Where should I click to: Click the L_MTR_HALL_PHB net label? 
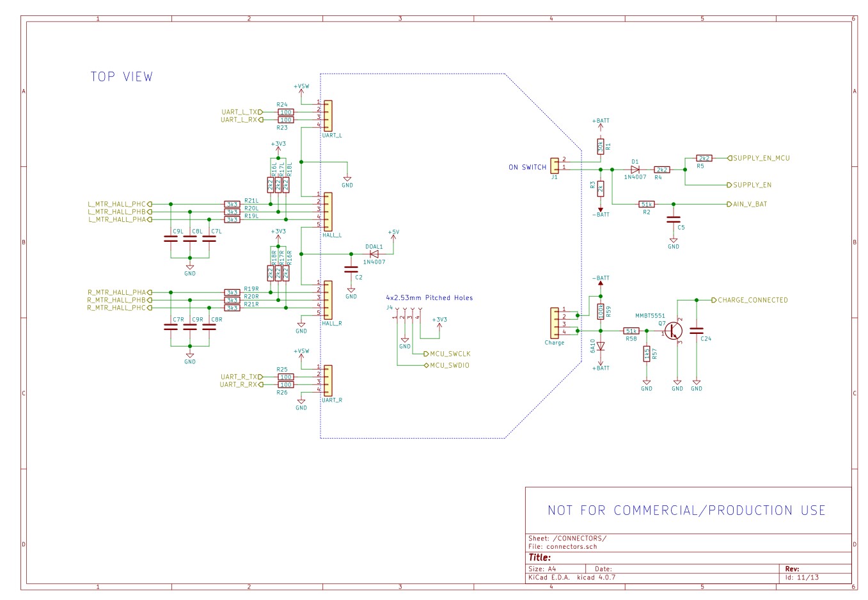[x=120, y=212]
